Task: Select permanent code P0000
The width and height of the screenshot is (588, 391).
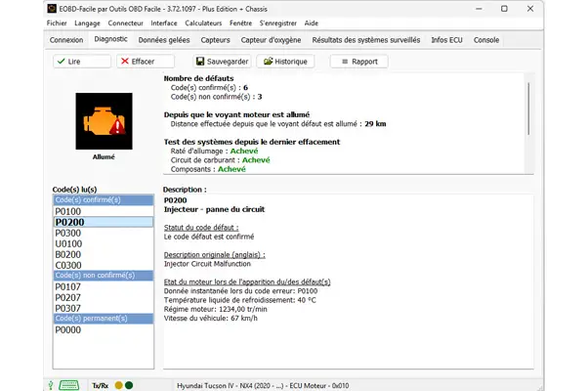Action: (104, 329)
